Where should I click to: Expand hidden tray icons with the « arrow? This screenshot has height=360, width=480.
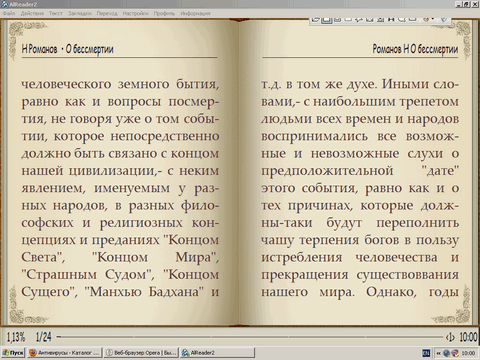click(438, 353)
